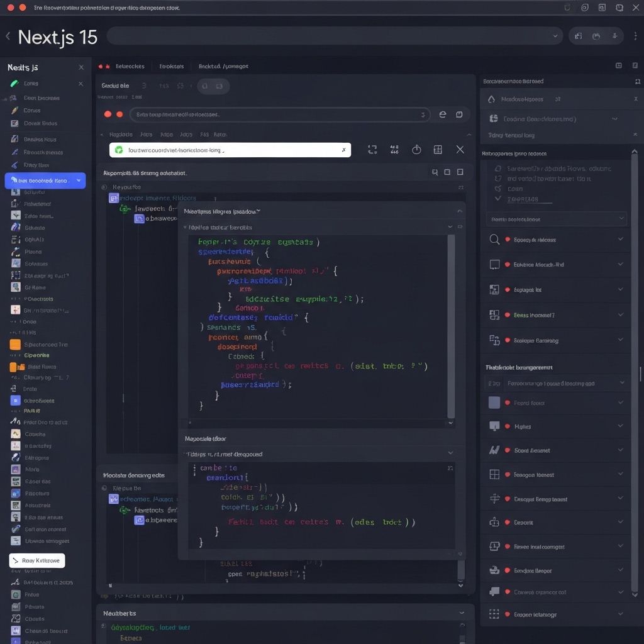Toggle the red dot next to the monitor row

[507, 265]
